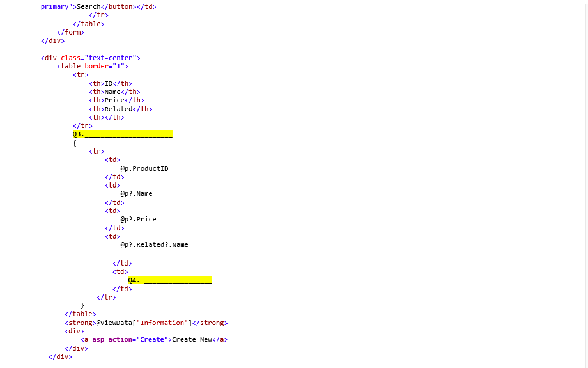The height and width of the screenshot is (368, 588).
Task: Click the '@p.ProductID' expression
Action: pyautogui.click(x=144, y=168)
